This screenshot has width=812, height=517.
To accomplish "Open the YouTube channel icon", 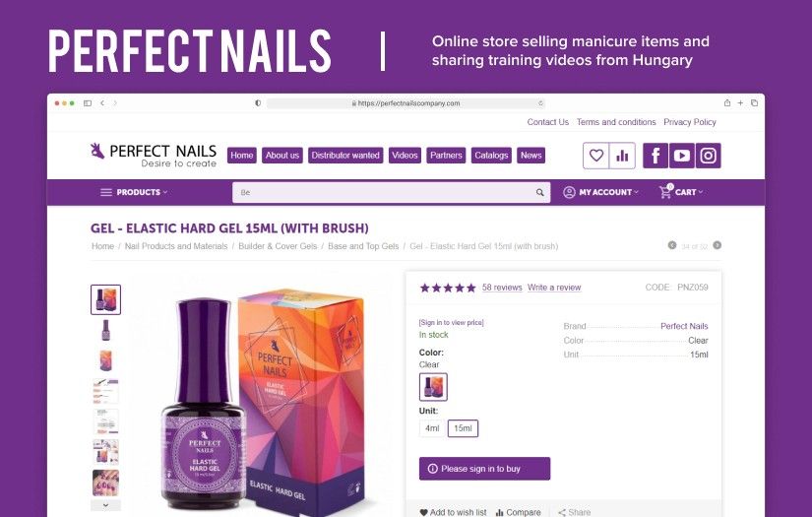I will [x=681, y=156].
